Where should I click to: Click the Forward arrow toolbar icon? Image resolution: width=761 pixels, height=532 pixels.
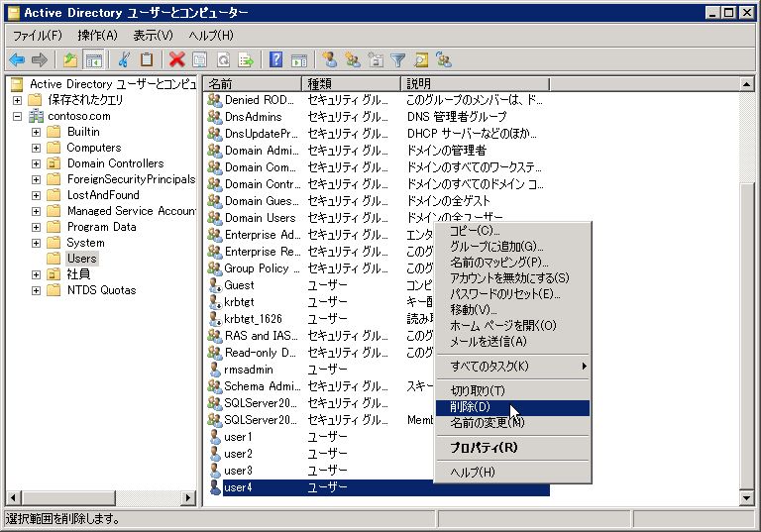click(x=40, y=60)
